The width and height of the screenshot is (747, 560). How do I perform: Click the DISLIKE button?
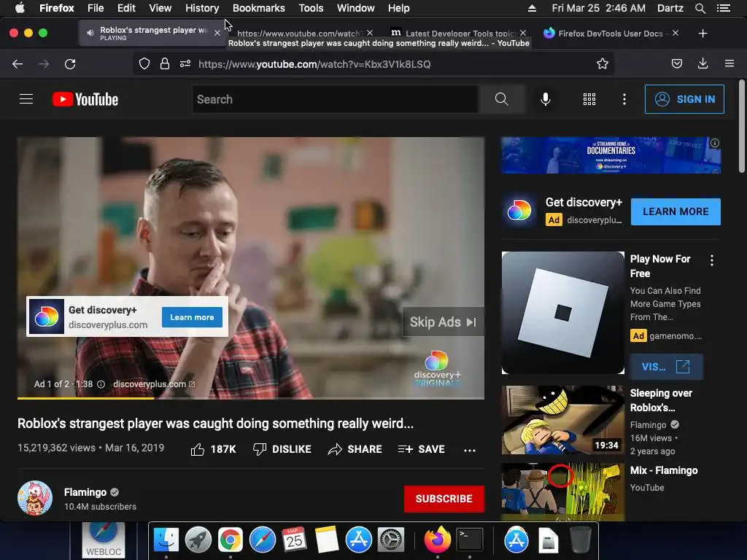[x=282, y=449]
